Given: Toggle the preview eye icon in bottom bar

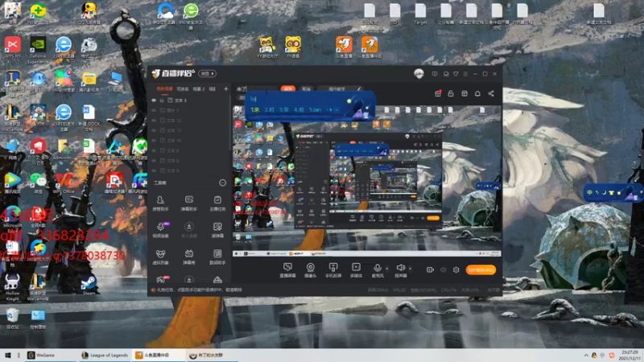Looking at the screenshot, I should click(x=444, y=269).
